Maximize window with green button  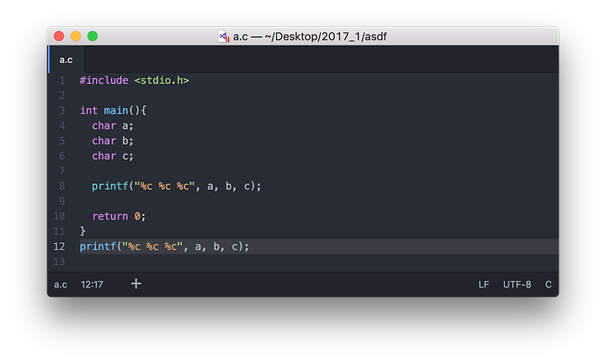(x=93, y=36)
